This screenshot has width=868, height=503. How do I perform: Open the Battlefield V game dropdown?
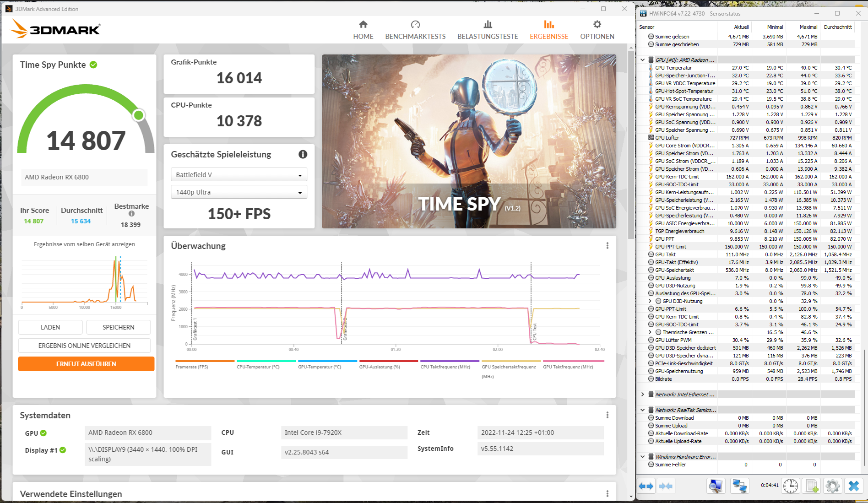(239, 175)
